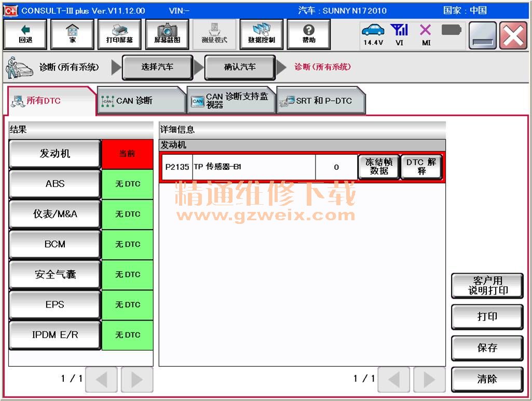Click next page arrow under results list
The height and width of the screenshot is (401, 532).
pyautogui.click(x=137, y=380)
